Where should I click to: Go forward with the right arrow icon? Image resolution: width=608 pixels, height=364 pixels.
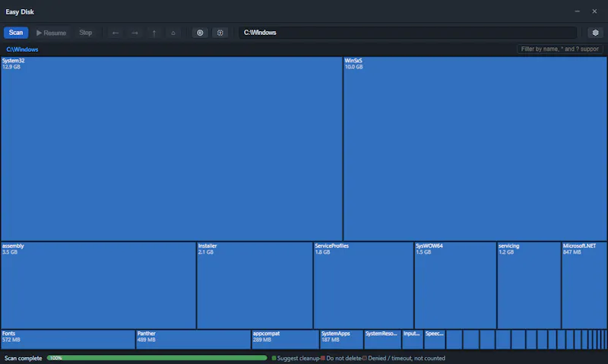[135, 33]
